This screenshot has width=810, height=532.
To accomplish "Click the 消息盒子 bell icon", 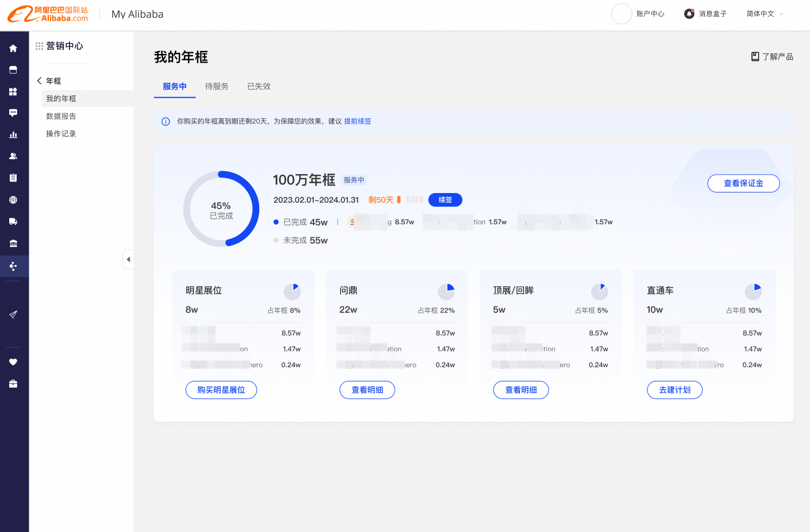I will tap(689, 14).
